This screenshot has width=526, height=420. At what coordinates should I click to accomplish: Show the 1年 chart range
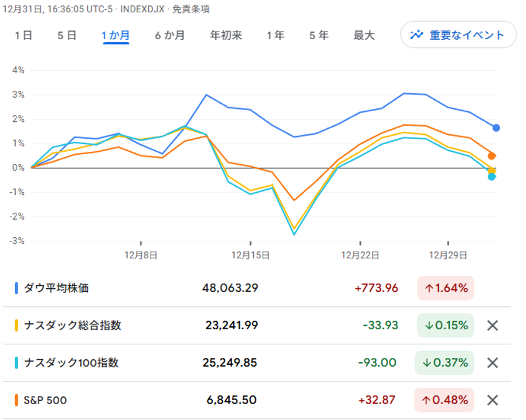tap(275, 35)
